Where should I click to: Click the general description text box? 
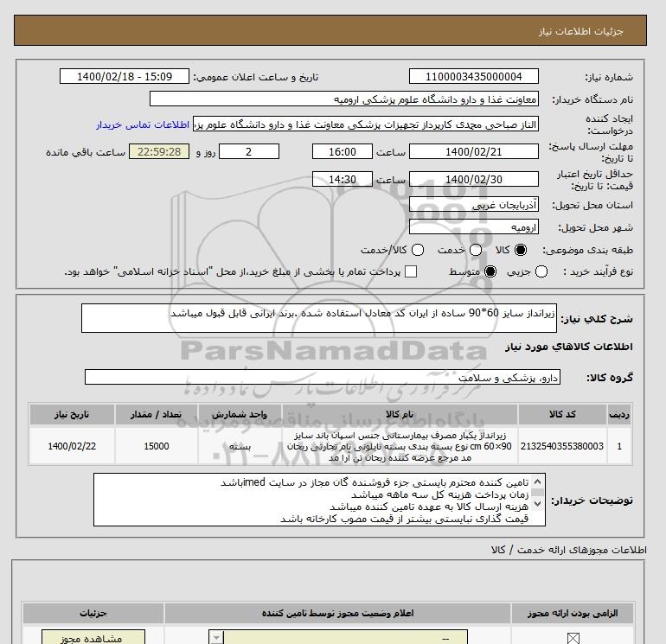(319, 318)
